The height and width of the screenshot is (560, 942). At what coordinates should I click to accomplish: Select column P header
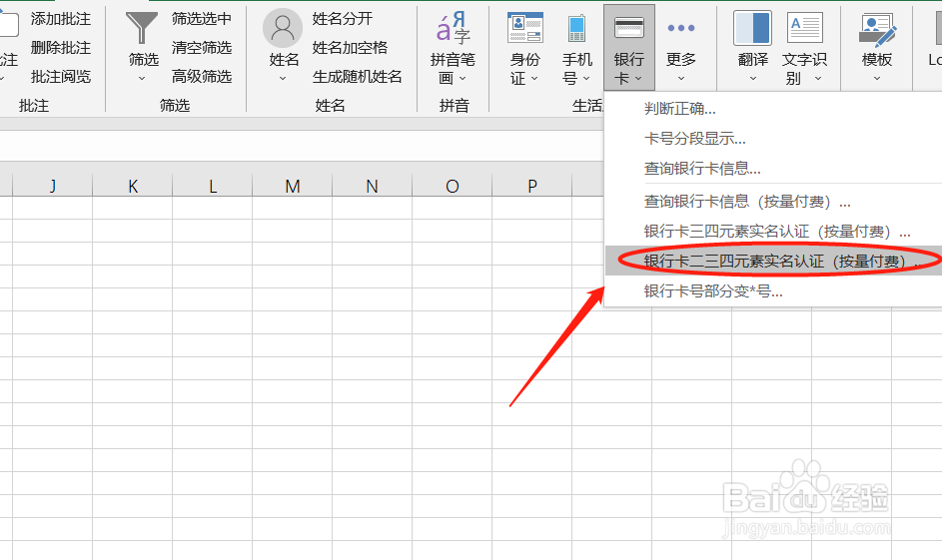pyautogui.click(x=532, y=186)
